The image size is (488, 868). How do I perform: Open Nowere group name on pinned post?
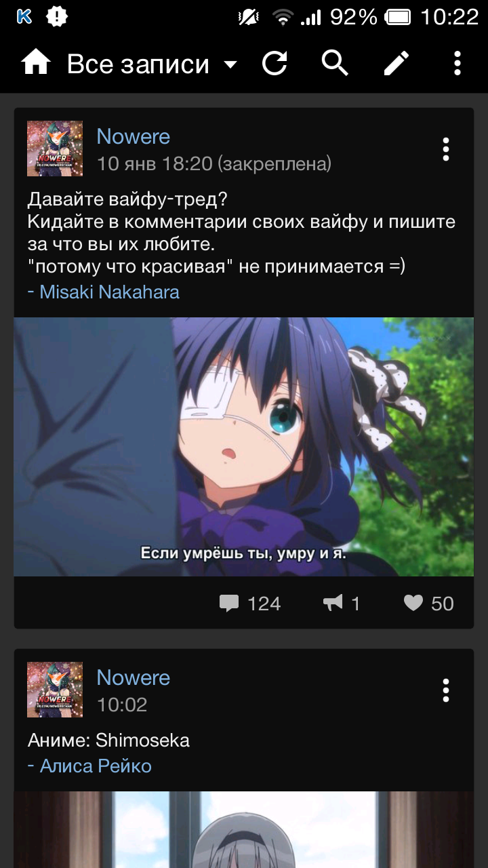(x=134, y=136)
